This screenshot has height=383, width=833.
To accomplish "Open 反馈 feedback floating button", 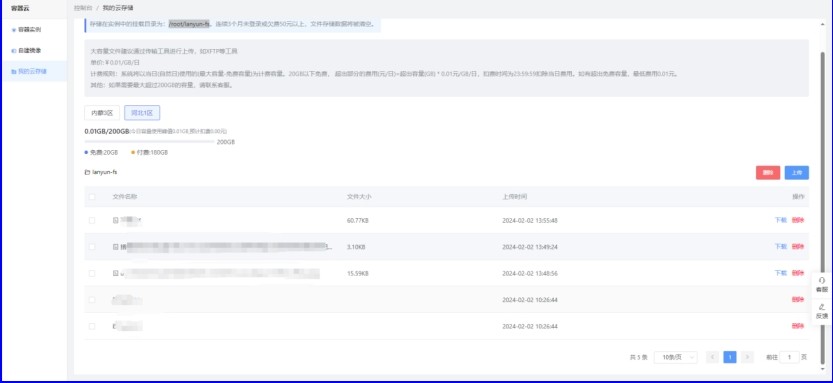I will [822, 311].
